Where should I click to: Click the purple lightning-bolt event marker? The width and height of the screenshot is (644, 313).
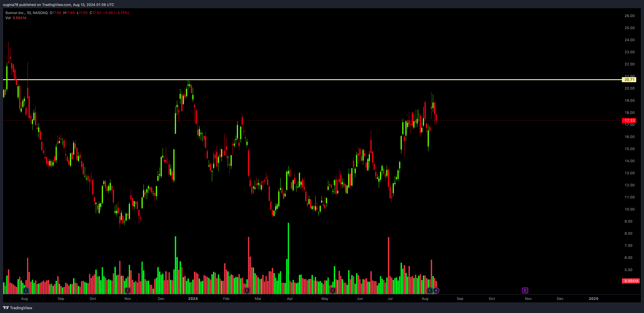point(436,290)
